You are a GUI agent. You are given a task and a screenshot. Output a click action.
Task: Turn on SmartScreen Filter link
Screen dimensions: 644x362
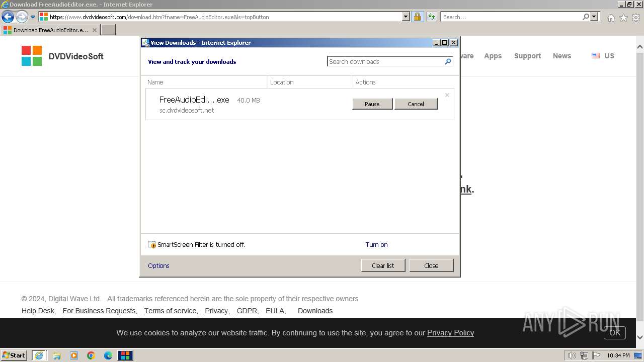(376, 244)
